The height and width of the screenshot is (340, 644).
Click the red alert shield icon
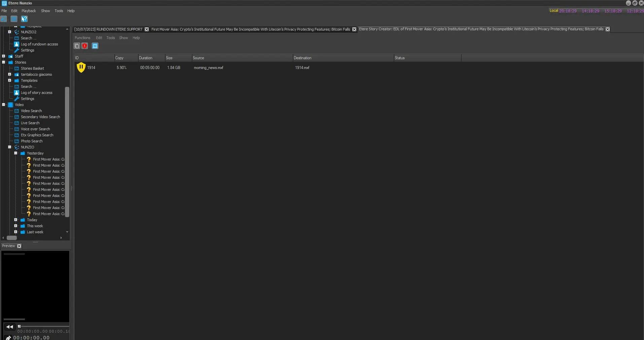(x=85, y=46)
